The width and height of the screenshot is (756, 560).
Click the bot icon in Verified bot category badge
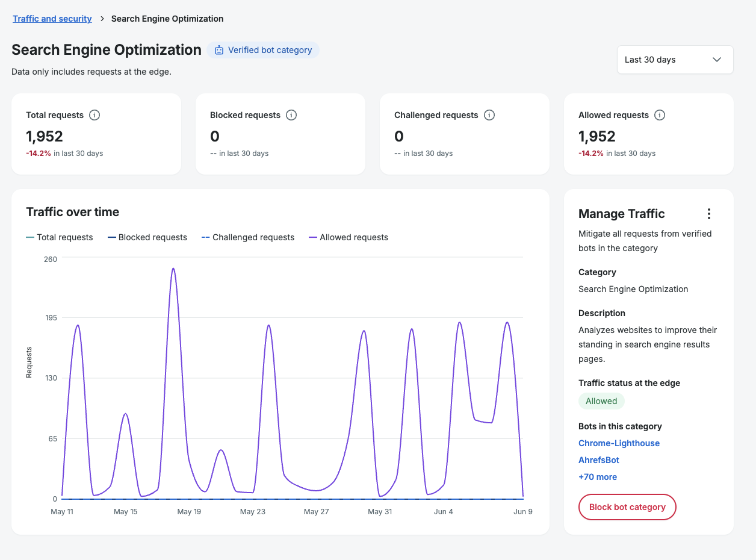pyautogui.click(x=219, y=50)
